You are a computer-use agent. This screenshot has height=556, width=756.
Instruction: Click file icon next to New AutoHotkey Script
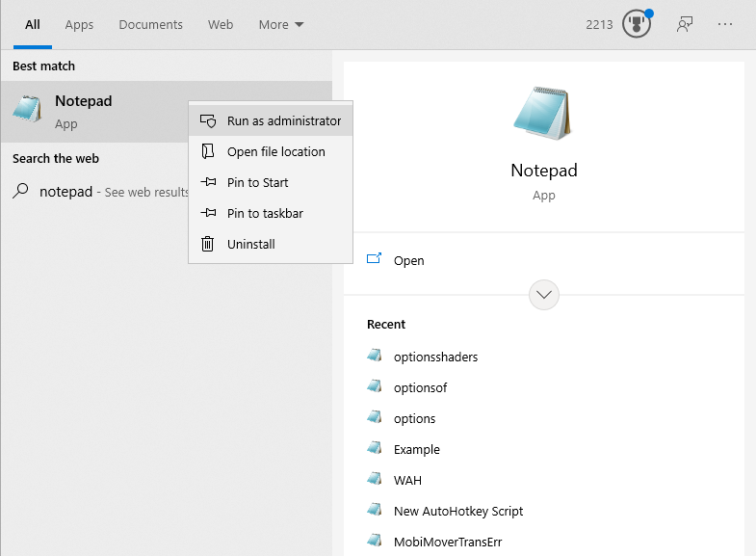374,510
